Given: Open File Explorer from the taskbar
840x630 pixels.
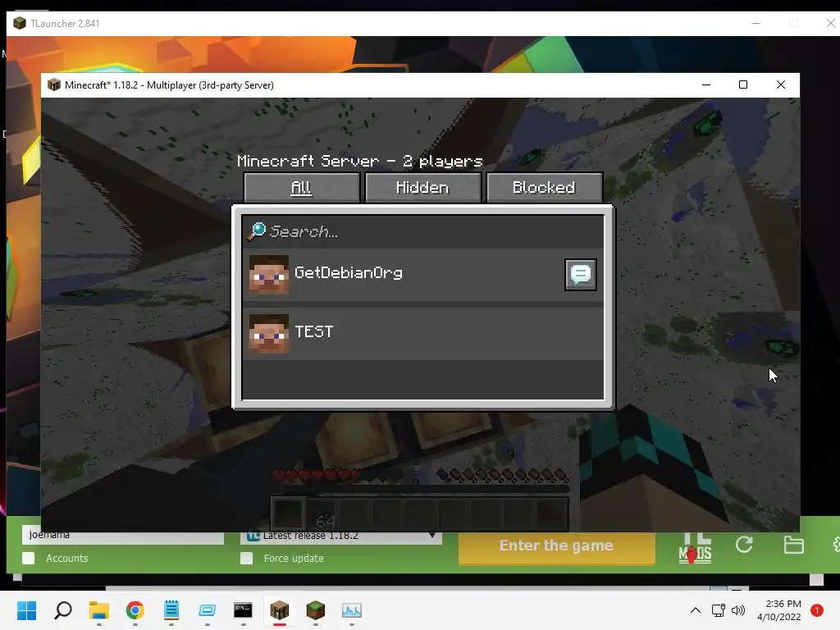Looking at the screenshot, I should tap(99, 610).
